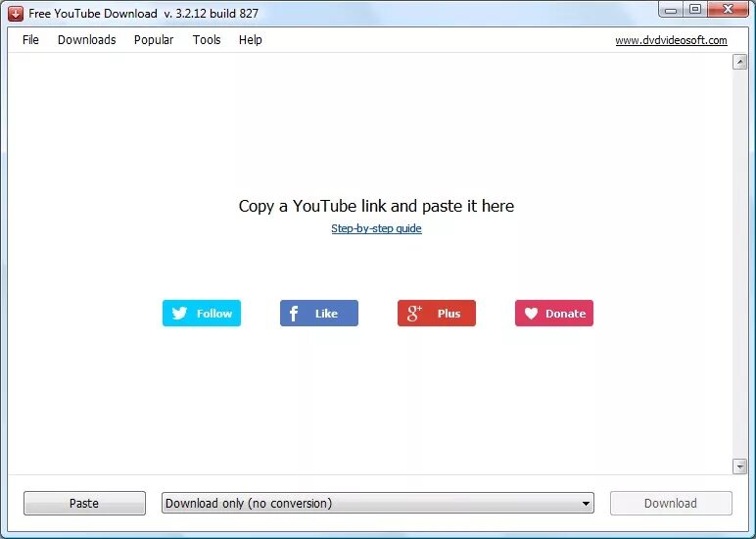Click the Google Plus button

437,314
